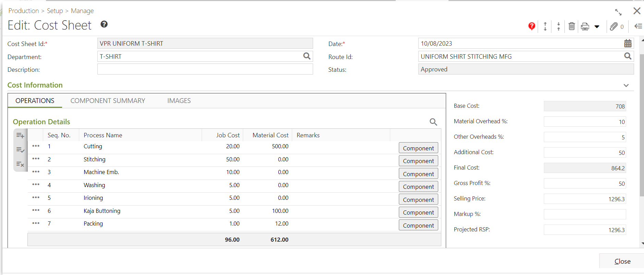Search Route Id lookup magnifier icon
Viewport: 644px width, 275px height.
pos(628,56)
